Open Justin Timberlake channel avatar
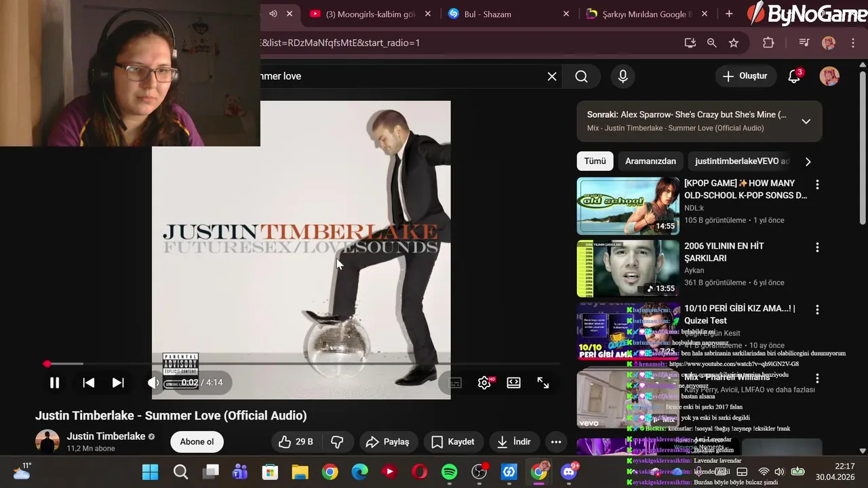The width and height of the screenshot is (868, 488). [x=47, y=442]
